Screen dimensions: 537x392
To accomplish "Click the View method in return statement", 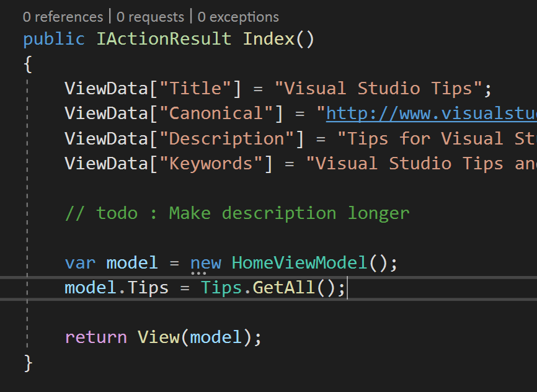I will click(159, 337).
